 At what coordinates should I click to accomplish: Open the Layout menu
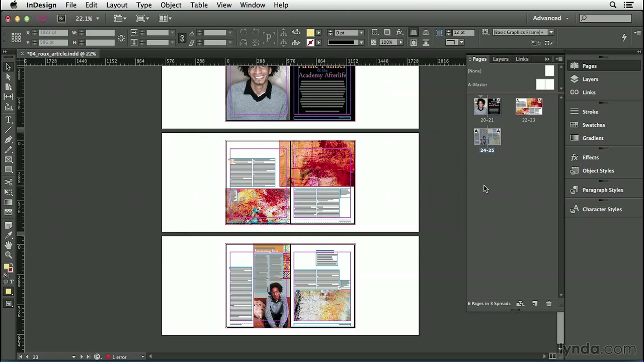(x=116, y=5)
